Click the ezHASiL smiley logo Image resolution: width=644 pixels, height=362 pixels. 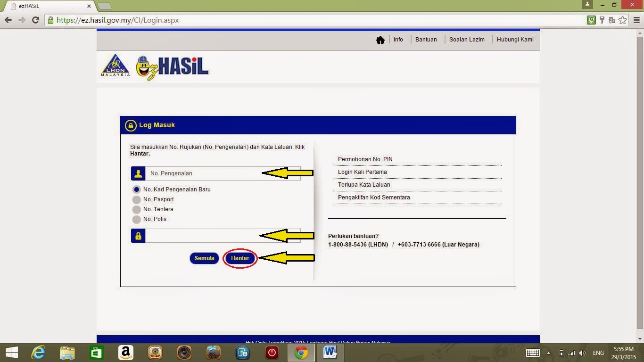pyautogui.click(x=172, y=68)
